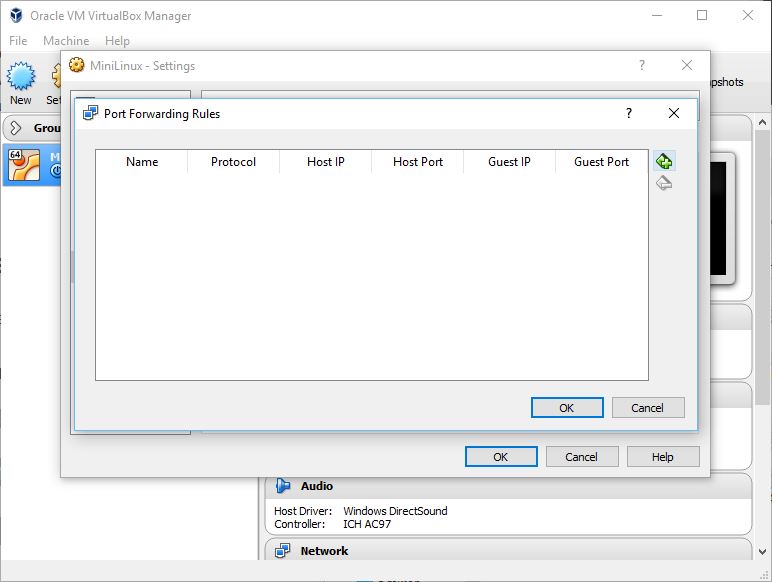Close the Port Forwarding Rules dialog

coord(674,113)
